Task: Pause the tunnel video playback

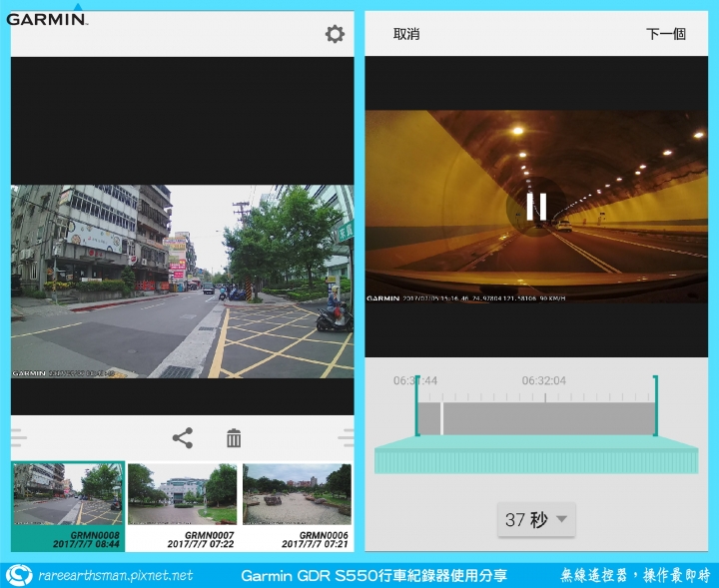Action: coord(536,207)
